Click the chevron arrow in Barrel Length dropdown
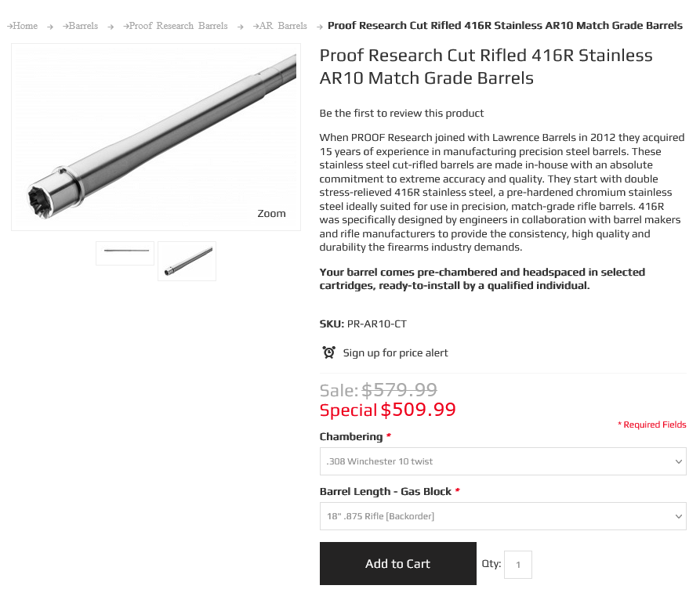Screen dimensions: 700x589 click(679, 516)
